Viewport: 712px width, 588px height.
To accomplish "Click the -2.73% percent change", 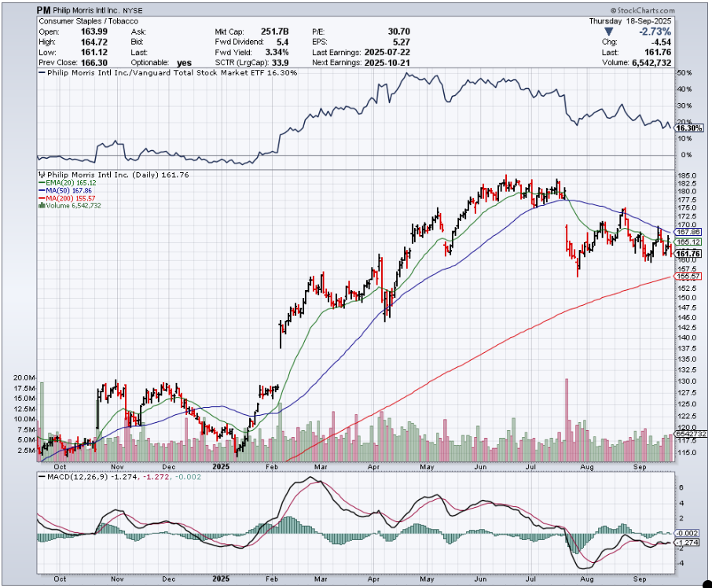I will (655, 31).
